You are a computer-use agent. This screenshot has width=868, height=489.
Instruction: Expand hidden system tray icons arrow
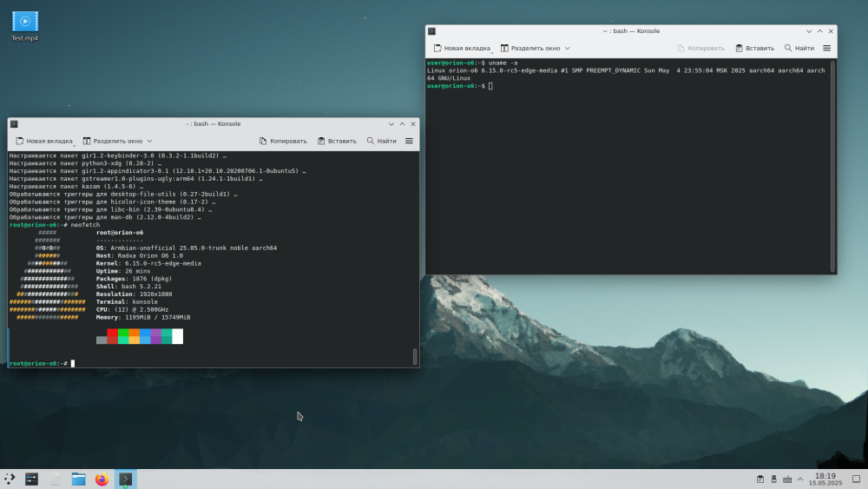point(802,479)
